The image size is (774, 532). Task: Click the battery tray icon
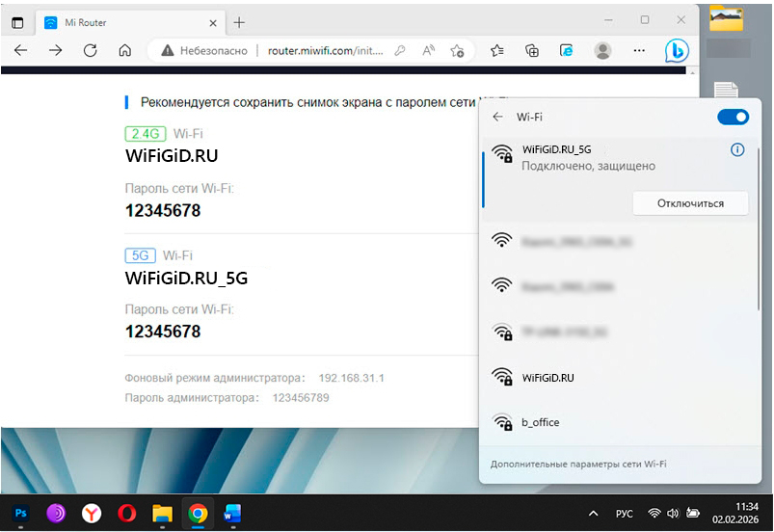(x=693, y=514)
